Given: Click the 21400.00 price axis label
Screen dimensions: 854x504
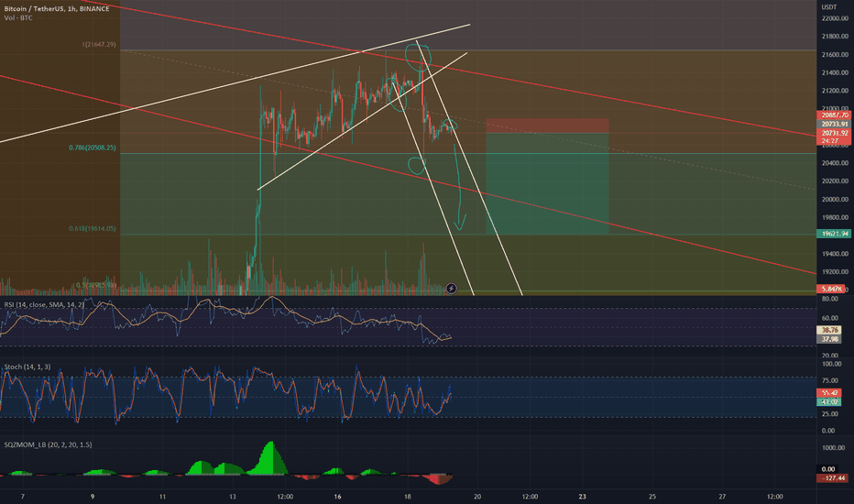Looking at the screenshot, I should tap(835, 72).
